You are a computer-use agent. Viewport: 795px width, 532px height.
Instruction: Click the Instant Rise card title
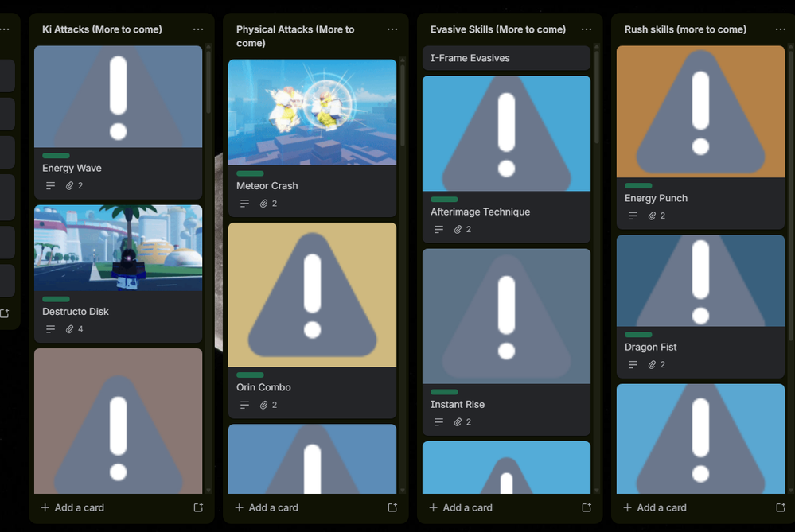coord(458,404)
